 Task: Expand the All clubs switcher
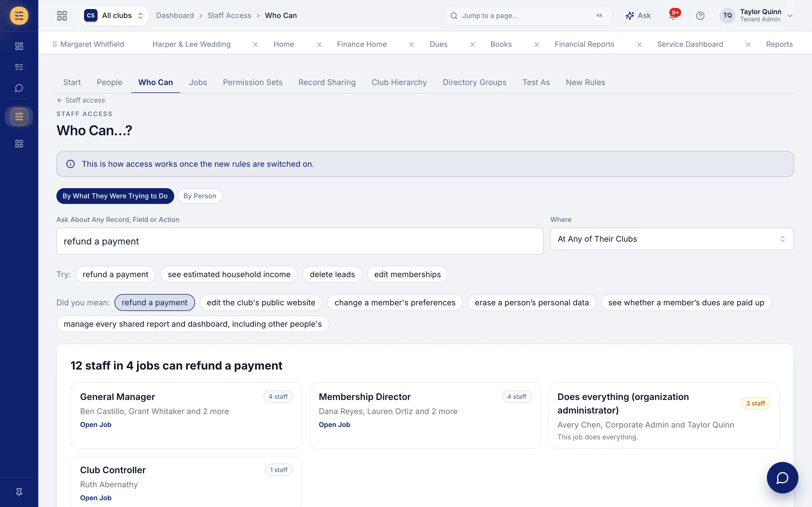click(x=114, y=16)
